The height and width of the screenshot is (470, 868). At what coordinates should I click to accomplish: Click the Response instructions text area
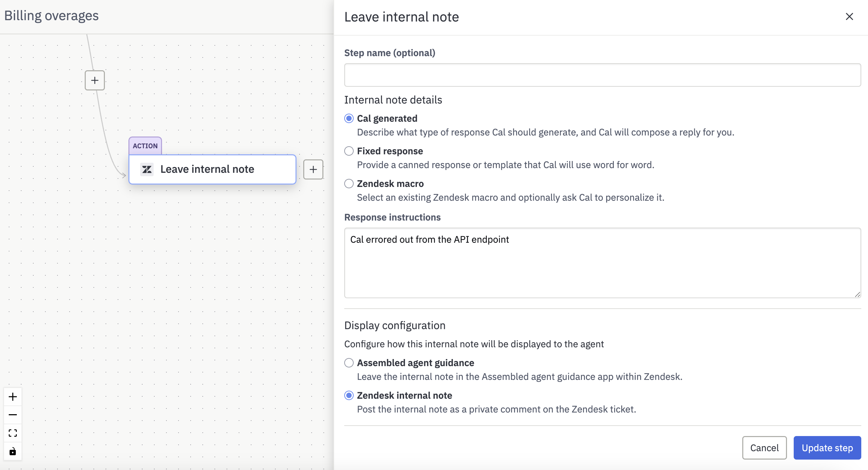pos(602,263)
